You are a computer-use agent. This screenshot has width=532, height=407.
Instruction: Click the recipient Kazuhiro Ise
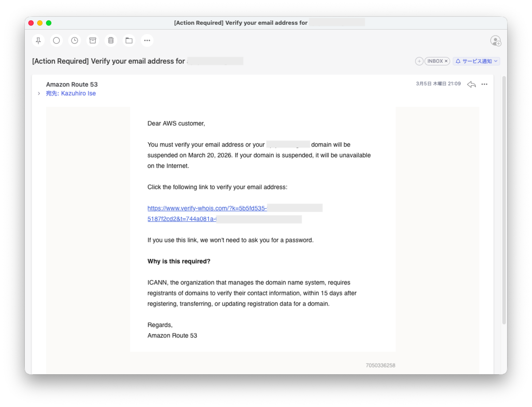click(x=78, y=93)
